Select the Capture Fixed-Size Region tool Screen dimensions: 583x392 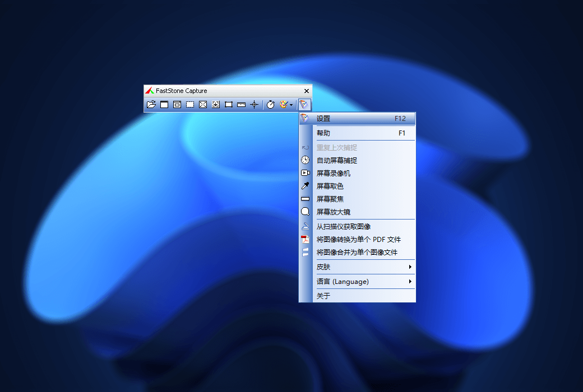pos(229,104)
